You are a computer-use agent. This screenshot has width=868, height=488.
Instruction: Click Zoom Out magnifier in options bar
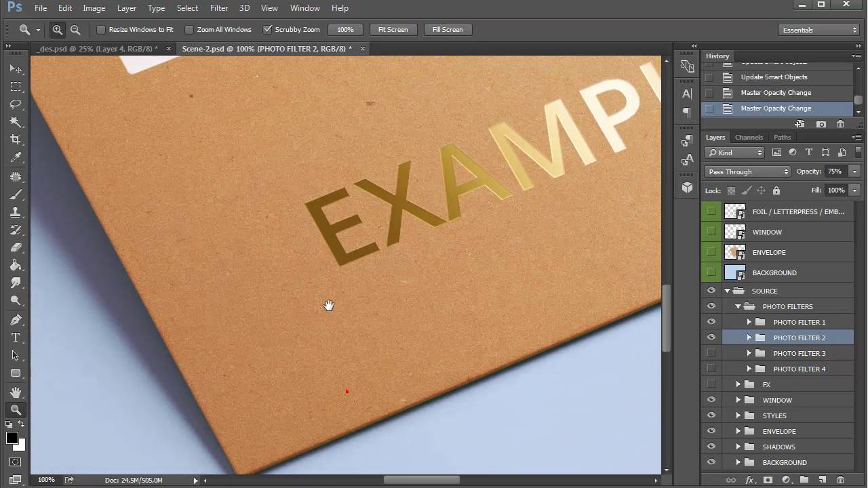click(x=75, y=30)
